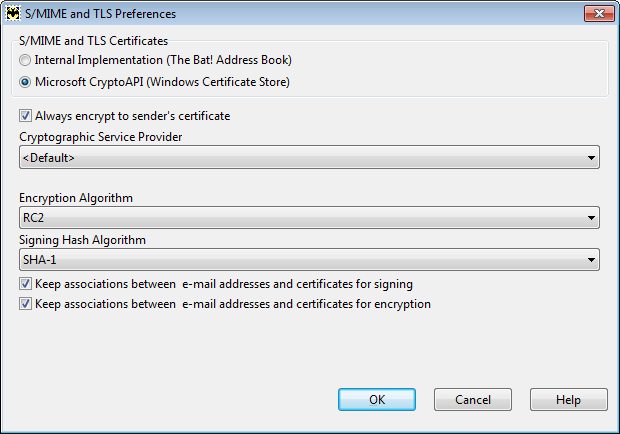Image resolution: width=620 pixels, height=434 pixels.
Task: Uncheck keep associations for encryption certificates
Action: (x=25, y=304)
